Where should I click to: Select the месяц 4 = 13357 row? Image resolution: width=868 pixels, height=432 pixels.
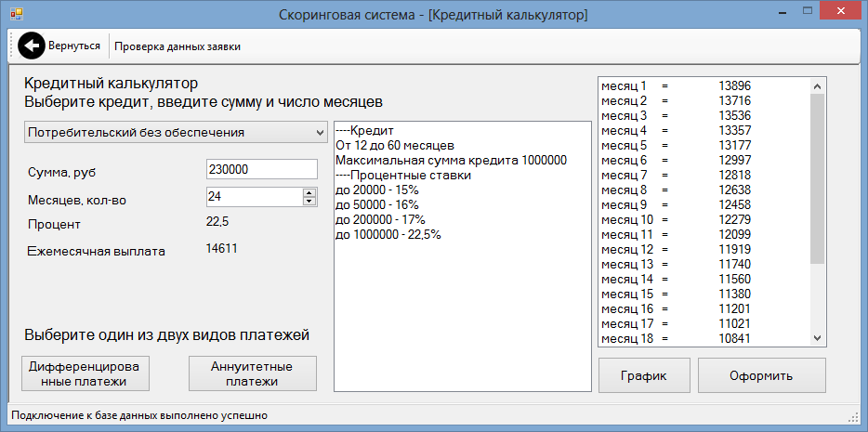point(704,131)
